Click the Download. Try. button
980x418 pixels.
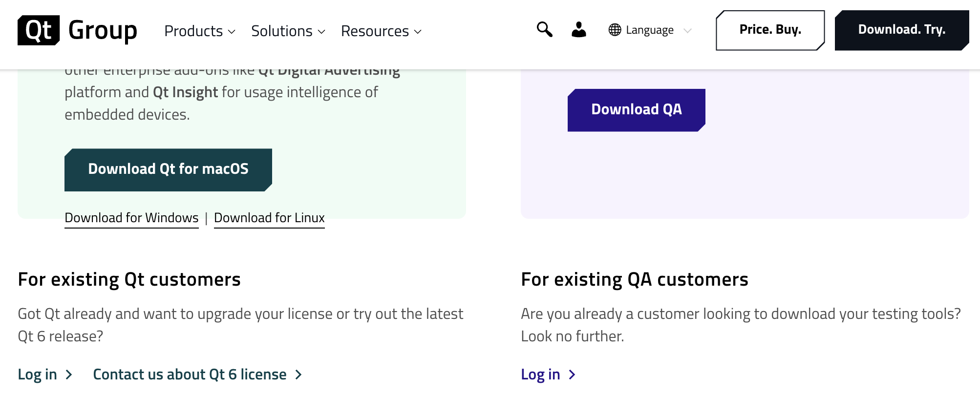pos(901,30)
